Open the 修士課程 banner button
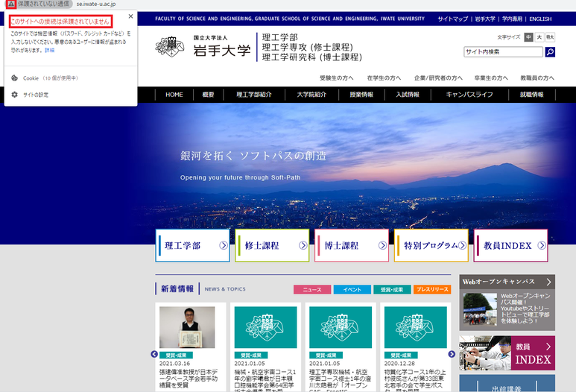The height and width of the screenshot is (392, 576). click(272, 245)
